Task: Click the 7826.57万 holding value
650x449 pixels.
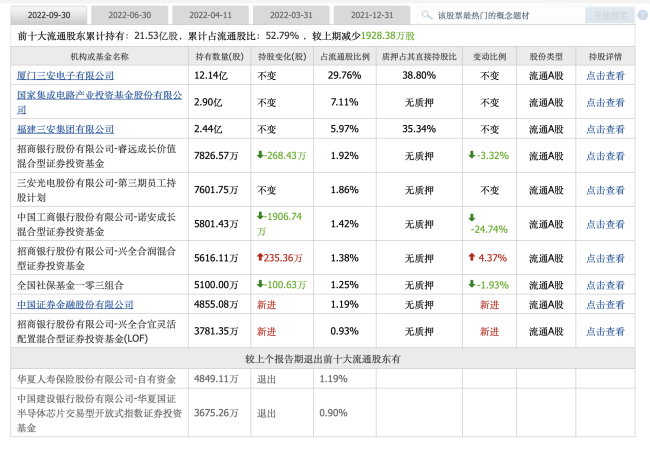Action: click(x=216, y=156)
